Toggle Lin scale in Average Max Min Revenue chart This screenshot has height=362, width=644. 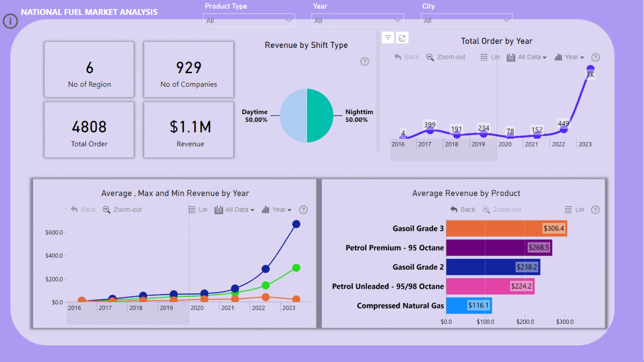click(x=198, y=209)
